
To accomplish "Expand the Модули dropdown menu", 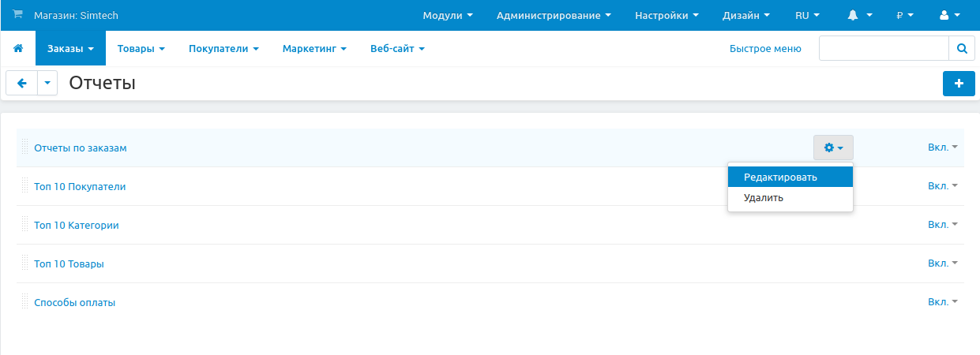I will pos(448,16).
